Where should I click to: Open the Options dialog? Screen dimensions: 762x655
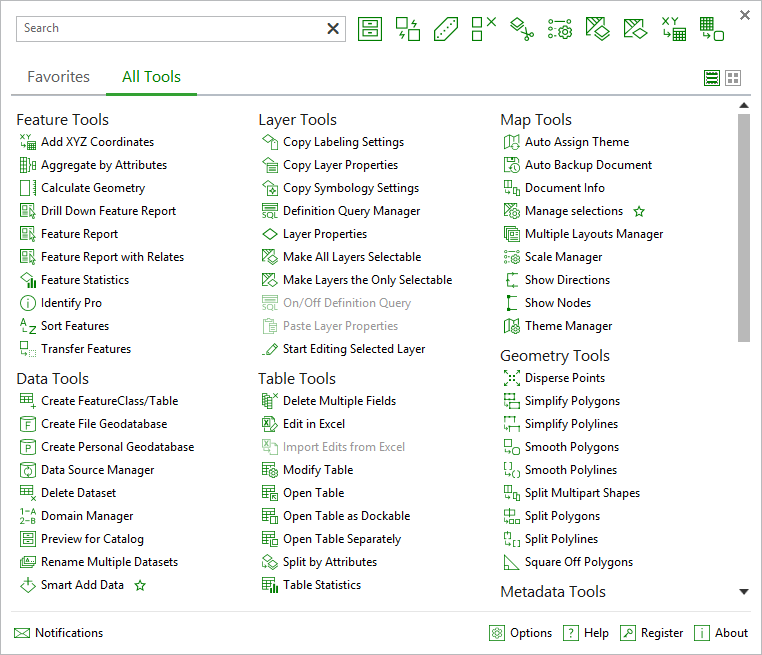click(x=520, y=633)
